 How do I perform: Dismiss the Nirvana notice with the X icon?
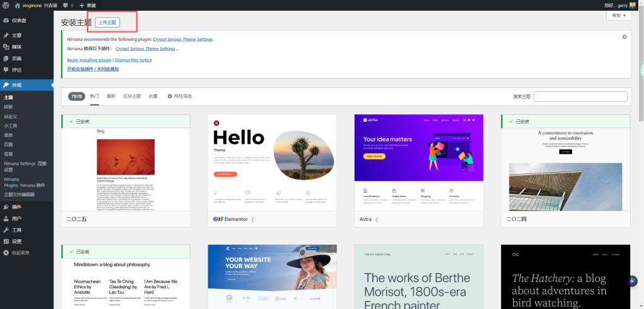pyautogui.click(x=625, y=37)
